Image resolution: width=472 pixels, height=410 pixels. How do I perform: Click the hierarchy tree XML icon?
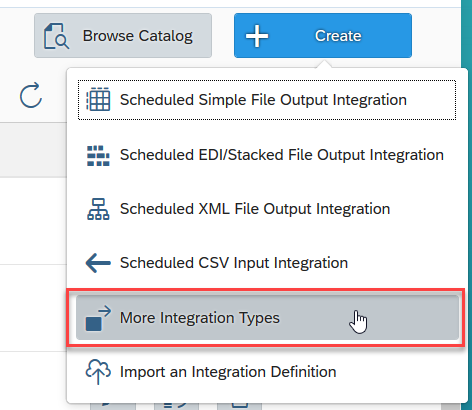[x=98, y=209]
